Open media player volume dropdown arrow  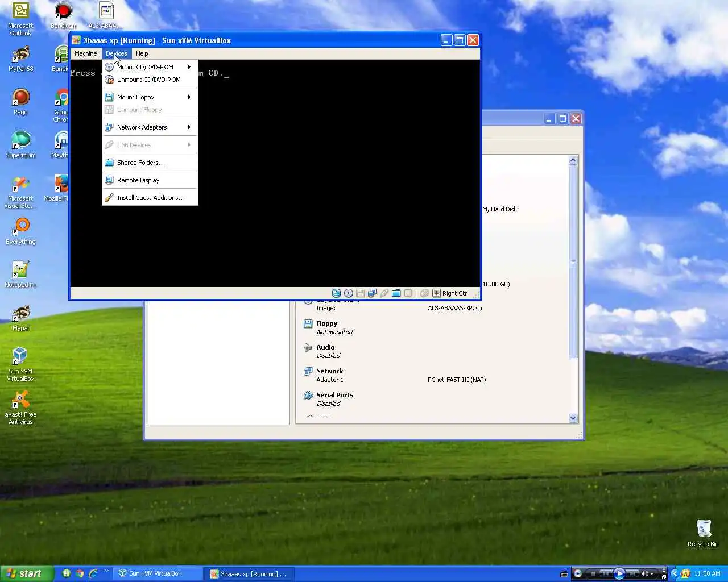click(651, 573)
